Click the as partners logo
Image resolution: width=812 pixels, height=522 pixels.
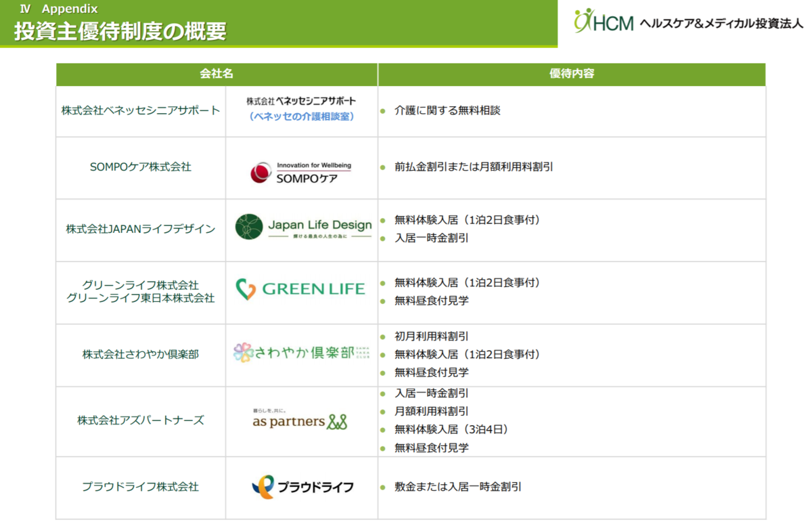pyautogui.click(x=300, y=420)
